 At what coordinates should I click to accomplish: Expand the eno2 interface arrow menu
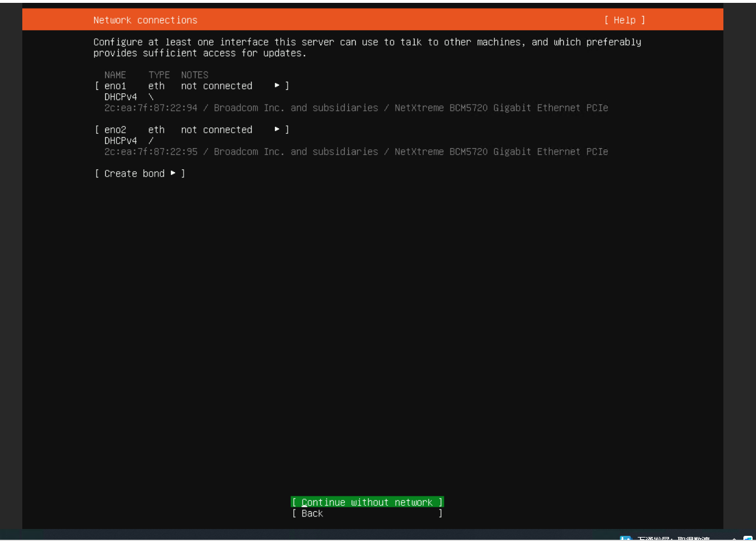277,129
